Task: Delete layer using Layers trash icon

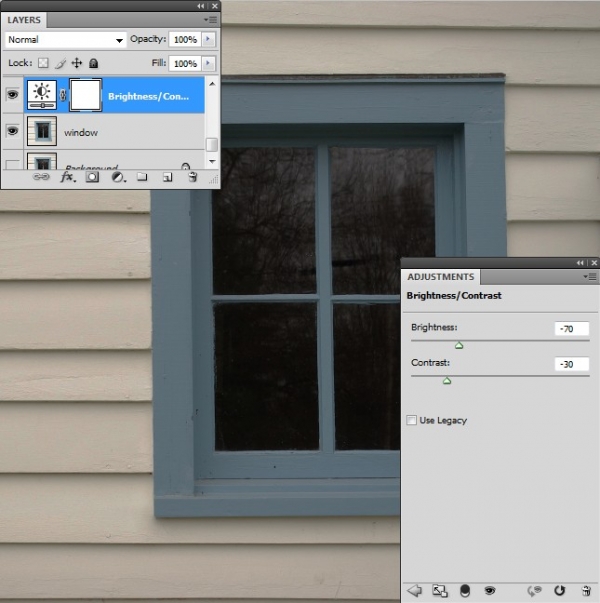Action: click(192, 177)
